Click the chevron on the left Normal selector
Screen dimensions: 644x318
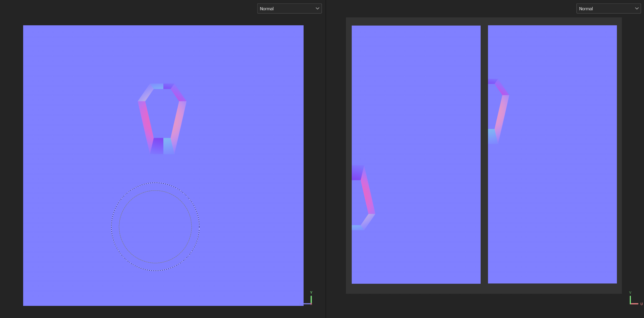pos(317,8)
